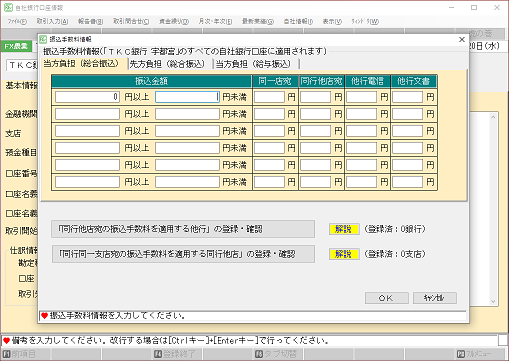Click first row 他行文書 fee field
The width and height of the screenshot is (509, 361).
tap(407, 97)
